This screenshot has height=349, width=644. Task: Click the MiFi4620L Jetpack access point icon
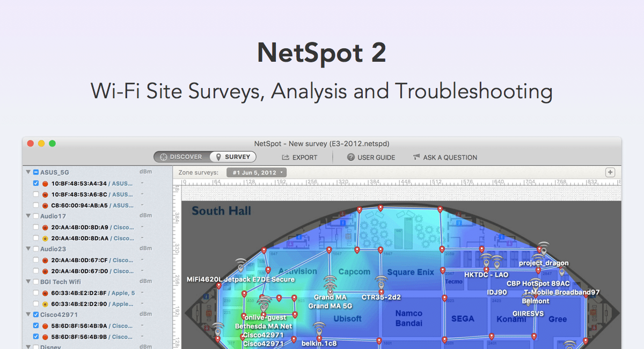241,265
